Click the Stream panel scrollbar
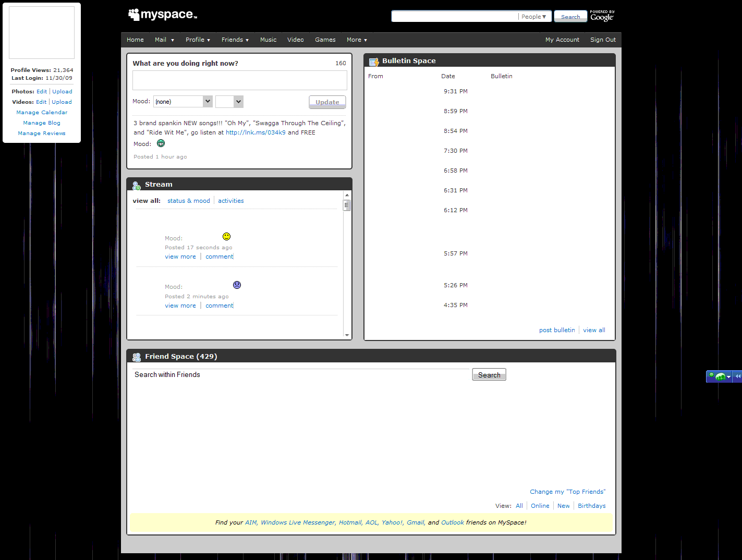742x560 pixels. point(346,205)
